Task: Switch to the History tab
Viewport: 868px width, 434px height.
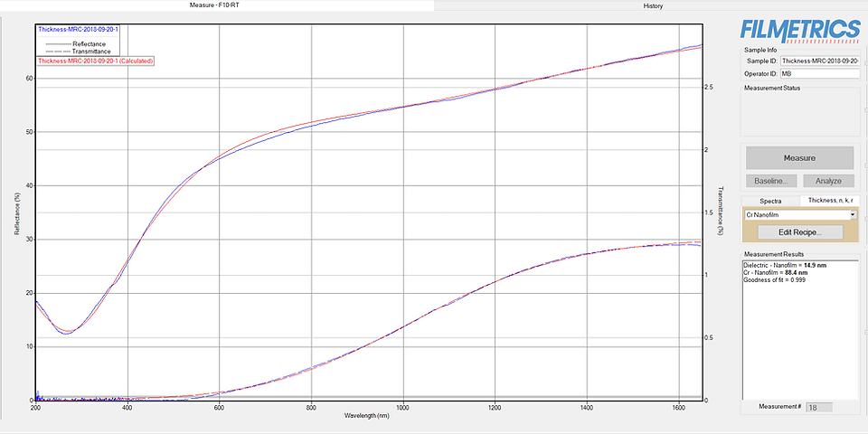Action: (652, 5)
